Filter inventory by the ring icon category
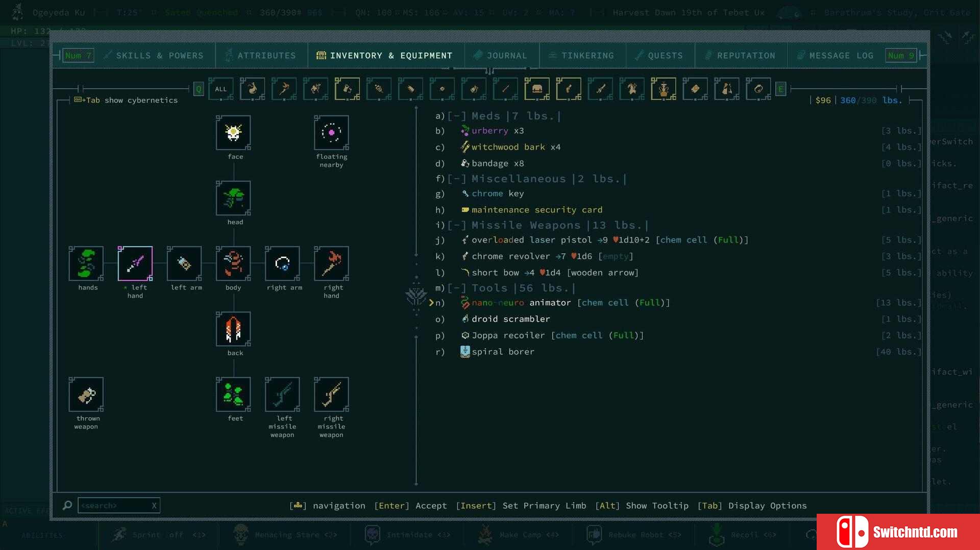 click(x=758, y=89)
